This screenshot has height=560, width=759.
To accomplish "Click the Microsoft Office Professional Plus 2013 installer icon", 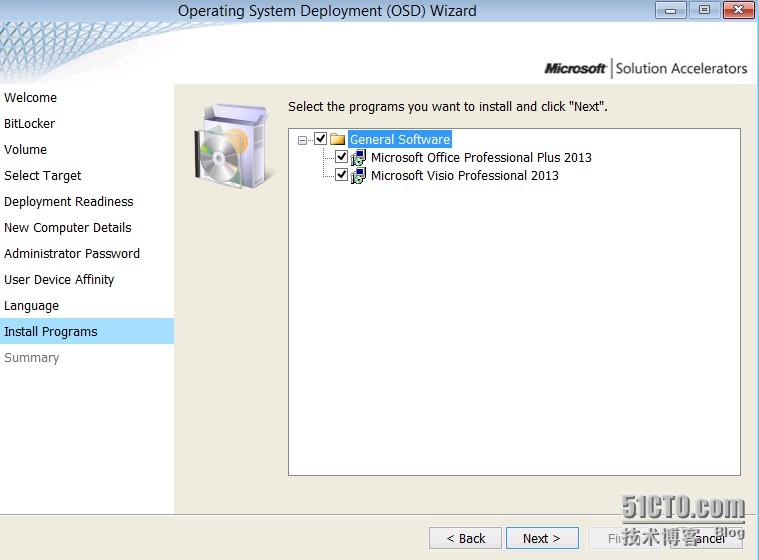I will (x=358, y=157).
